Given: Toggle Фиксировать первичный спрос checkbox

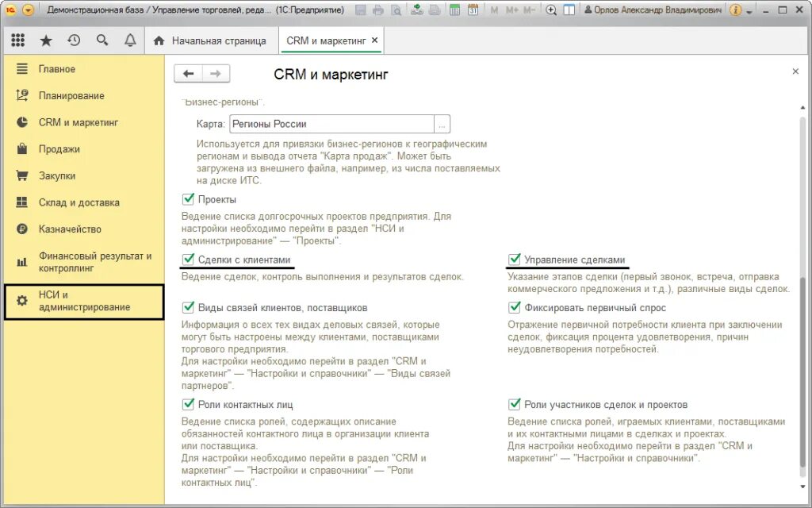Looking at the screenshot, I should pos(514,307).
